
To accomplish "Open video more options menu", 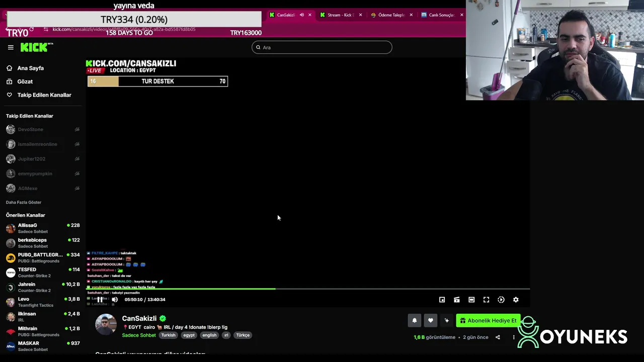I will click(514, 337).
